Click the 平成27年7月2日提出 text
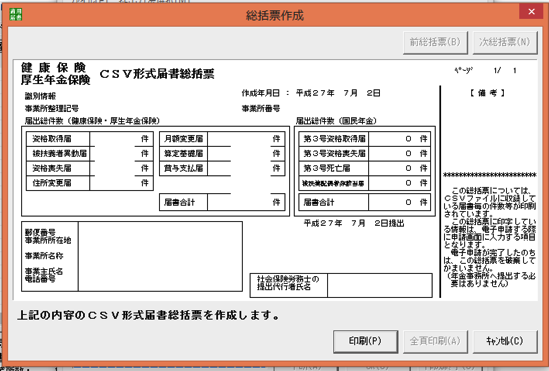Image resolution: width=549 pixels, height=371 pixels. (x=354, y=223)
